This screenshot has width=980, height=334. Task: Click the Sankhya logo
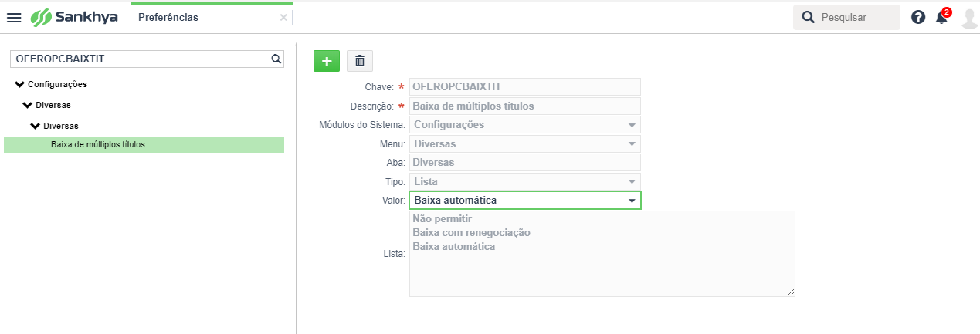pyautogui.click(x=74, y=17)
